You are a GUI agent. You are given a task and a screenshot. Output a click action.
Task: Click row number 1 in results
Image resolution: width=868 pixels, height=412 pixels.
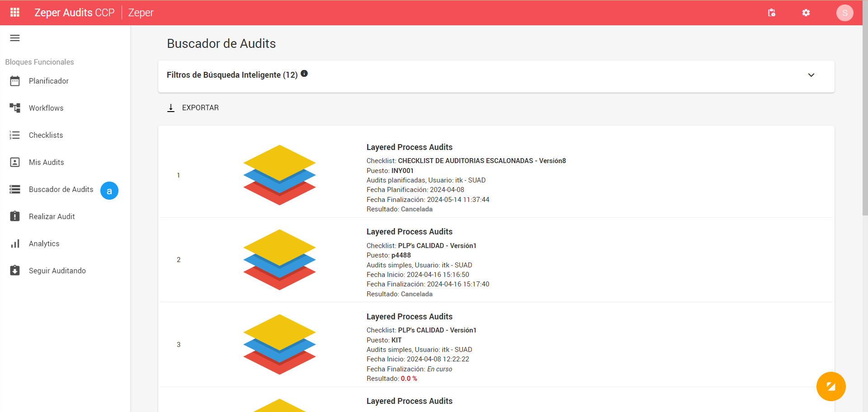(x=179, y=175)
